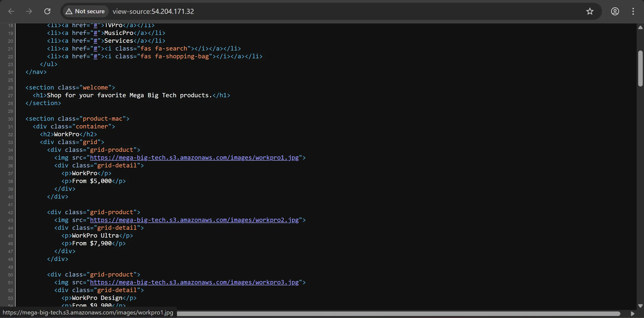
Task: Open the workpro2.jpg image link
Action: click(194, 220)
